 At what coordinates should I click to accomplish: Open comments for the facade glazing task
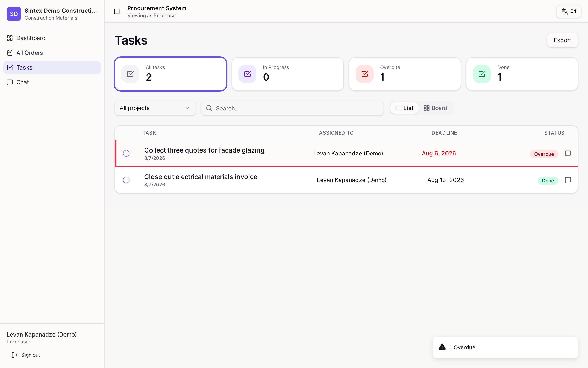[568, 153]
